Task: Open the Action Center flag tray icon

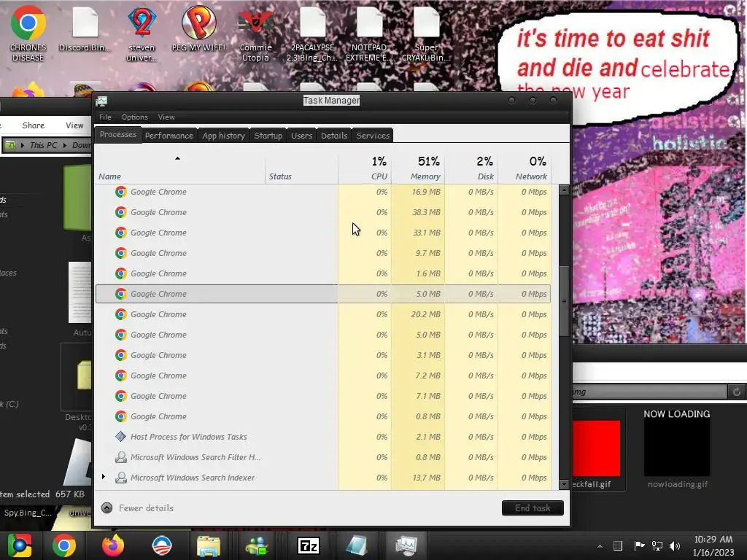Action: (639, 545)
